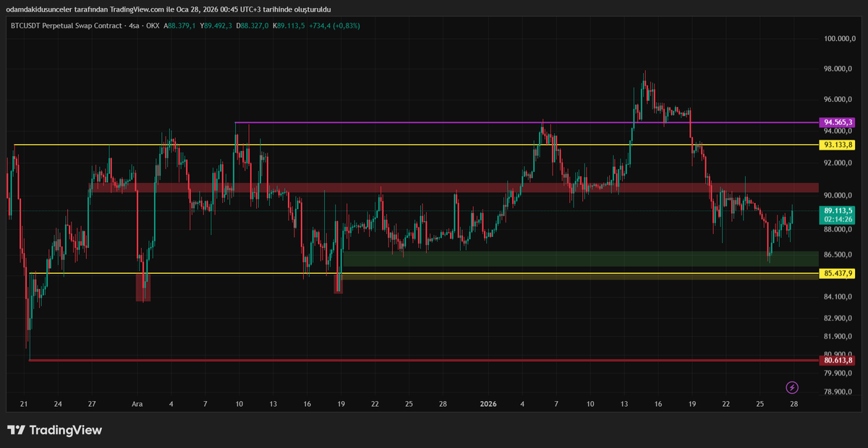Screen dimensions: 868x448
Task: Select the yellow 85.437,9 price label
Action: click(838, 273)
